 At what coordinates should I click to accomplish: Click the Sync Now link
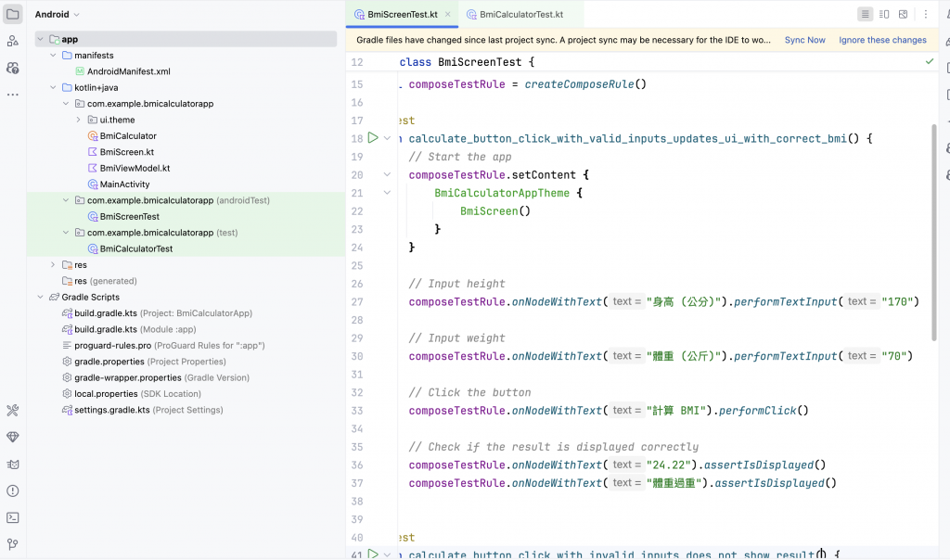tap(804, 40)
